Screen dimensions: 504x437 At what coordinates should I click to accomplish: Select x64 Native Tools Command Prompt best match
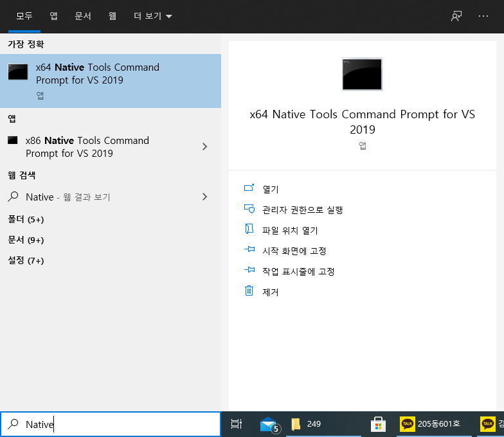coord(111,81)
